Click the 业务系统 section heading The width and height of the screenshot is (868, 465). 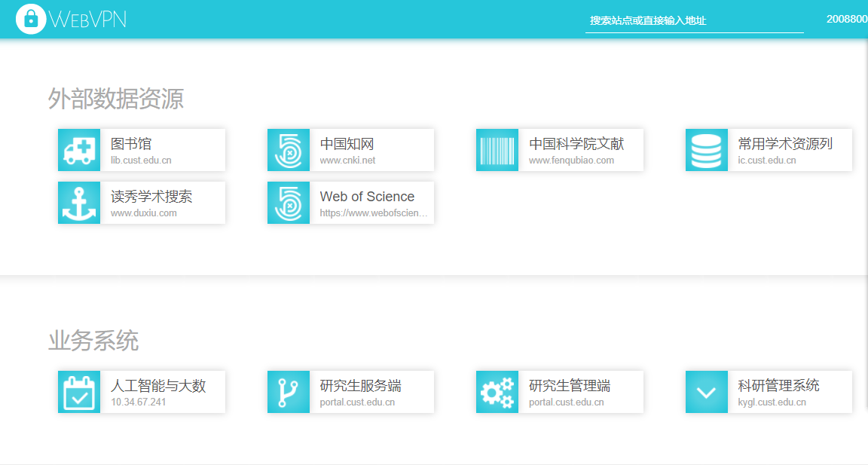click(x=93, y=341)
